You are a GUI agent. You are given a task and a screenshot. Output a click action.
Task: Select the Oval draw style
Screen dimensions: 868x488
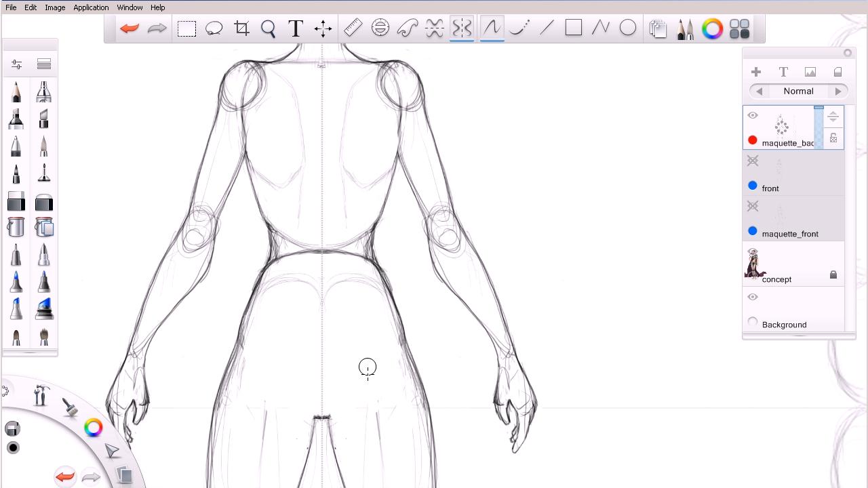(628, 28)
